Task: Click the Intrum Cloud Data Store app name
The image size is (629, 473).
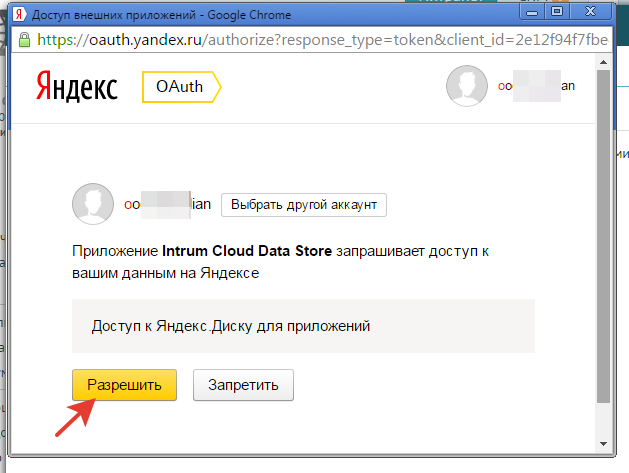Action: click(x=247, y=251)
